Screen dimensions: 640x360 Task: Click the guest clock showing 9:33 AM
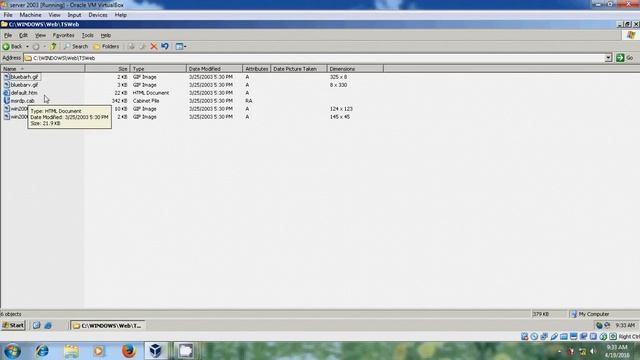pos(625,325)
